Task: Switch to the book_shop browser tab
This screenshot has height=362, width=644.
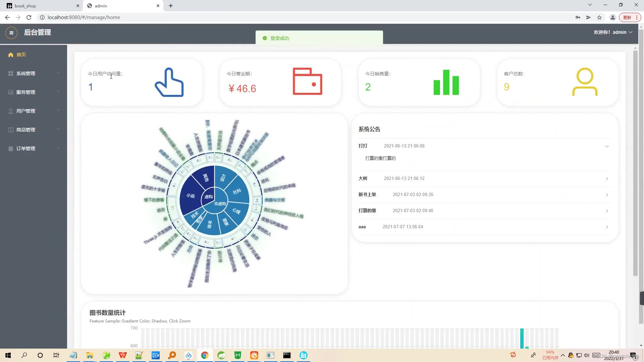Action: (x=40, y=6)
